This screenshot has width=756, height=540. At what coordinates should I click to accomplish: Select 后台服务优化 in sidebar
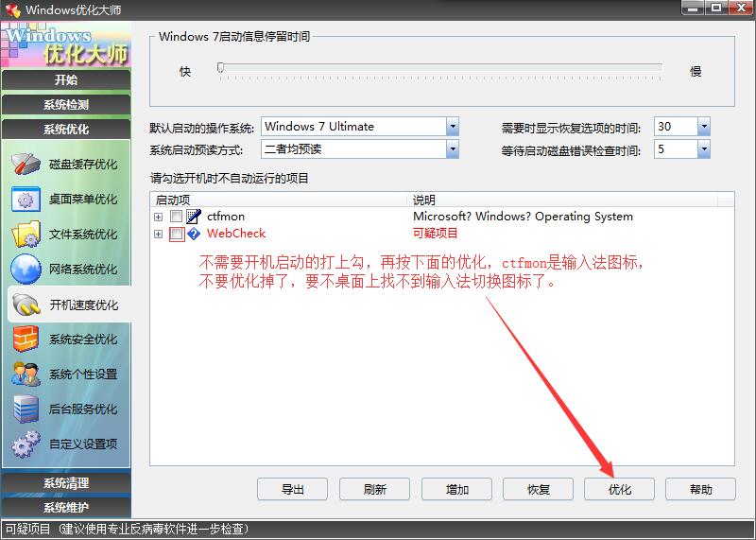click(x=83, y=409)
